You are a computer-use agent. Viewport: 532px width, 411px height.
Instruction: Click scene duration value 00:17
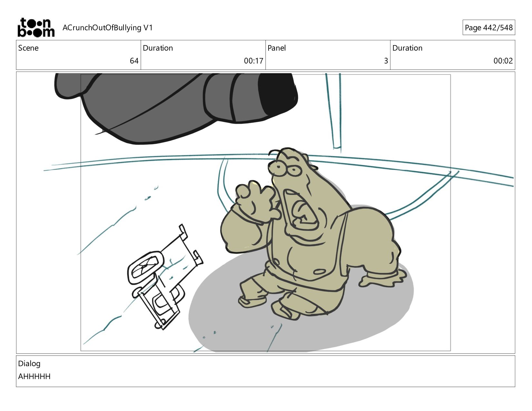(x=253, y=61)
